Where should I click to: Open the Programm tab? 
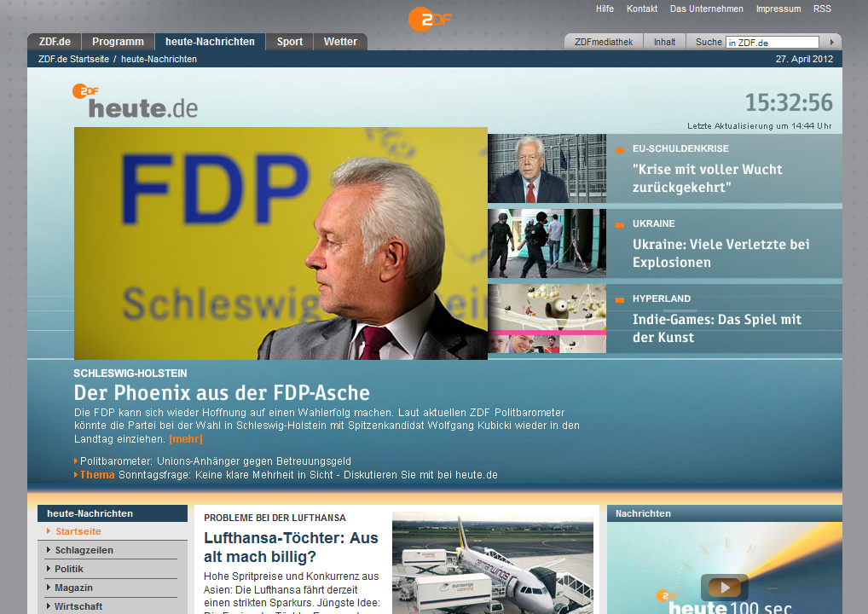tap(118, 42)
